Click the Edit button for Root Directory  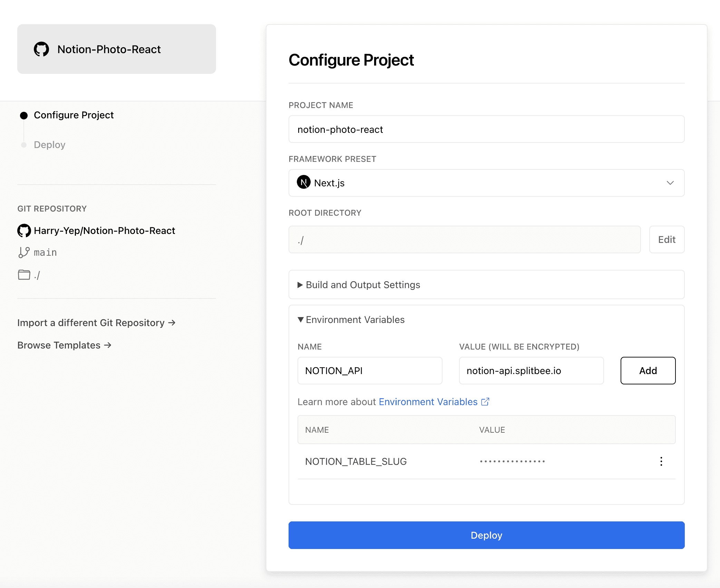click(x=666, y=239)
